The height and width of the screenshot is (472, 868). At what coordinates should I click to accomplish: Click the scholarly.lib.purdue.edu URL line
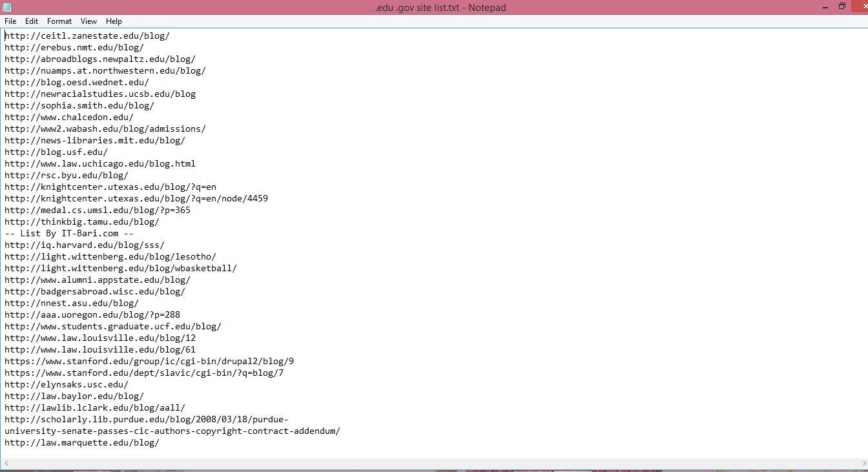tap(147, 420)
